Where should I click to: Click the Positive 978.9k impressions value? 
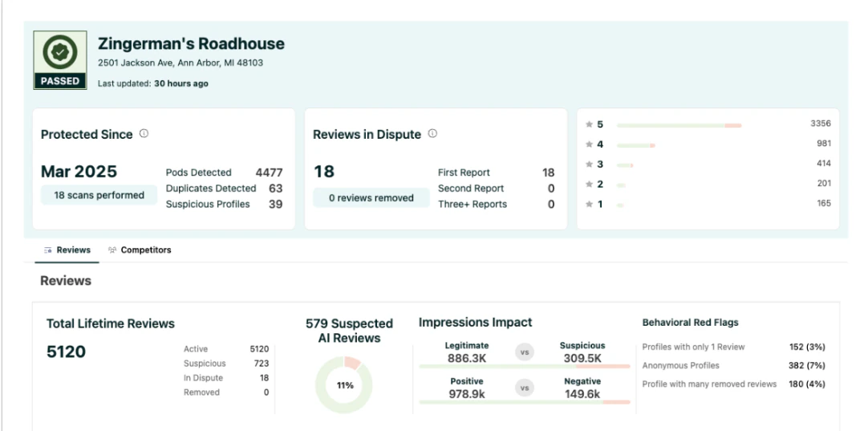pyautogui.click(x=467, y=394)
